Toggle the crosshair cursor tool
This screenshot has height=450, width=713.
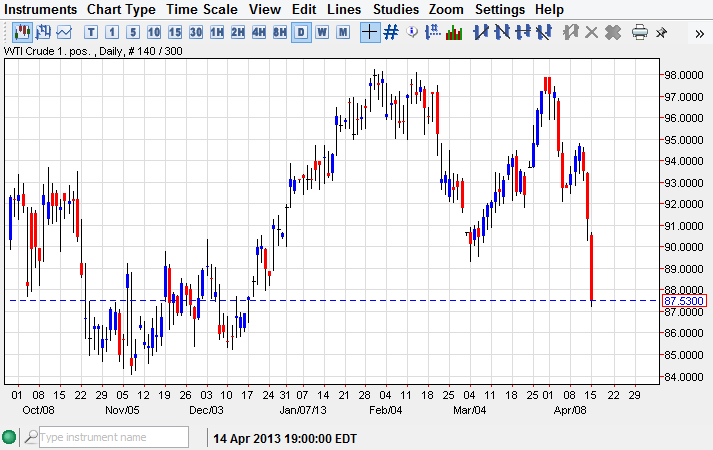pos(370,32)
